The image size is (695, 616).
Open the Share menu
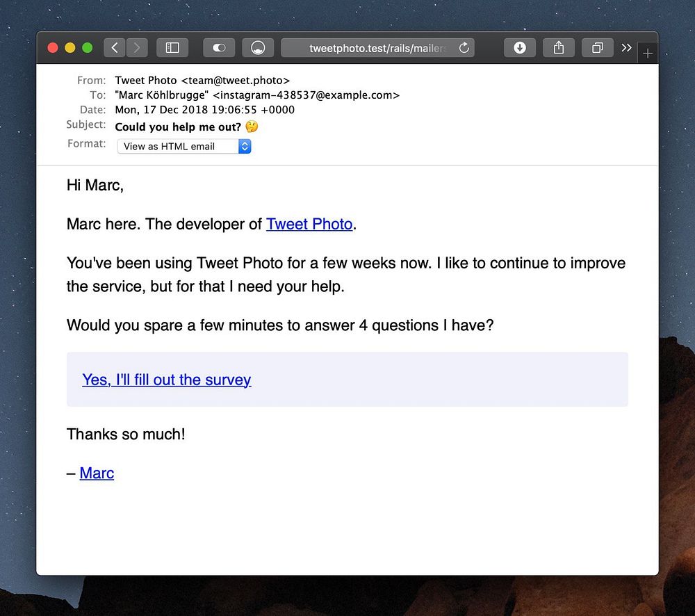pyautogui.click(x=559, y=47)
